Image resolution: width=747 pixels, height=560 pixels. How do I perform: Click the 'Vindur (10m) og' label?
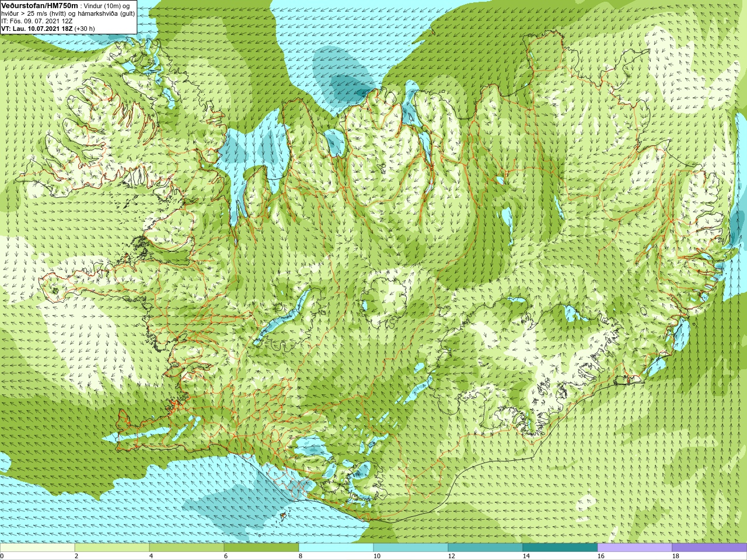(x=107, y=6)
